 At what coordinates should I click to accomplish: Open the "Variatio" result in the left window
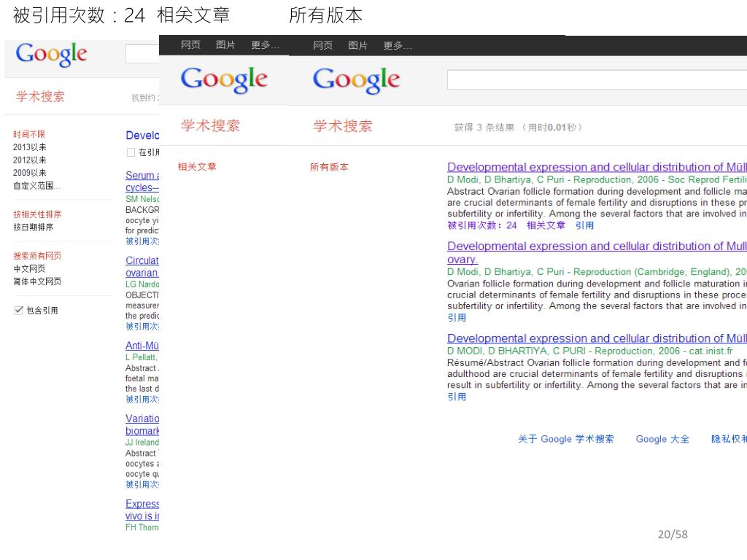[142, 425]
